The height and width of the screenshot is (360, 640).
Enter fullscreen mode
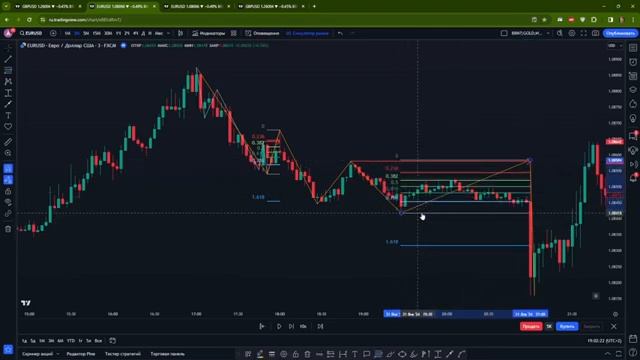[x=584, y=33]
